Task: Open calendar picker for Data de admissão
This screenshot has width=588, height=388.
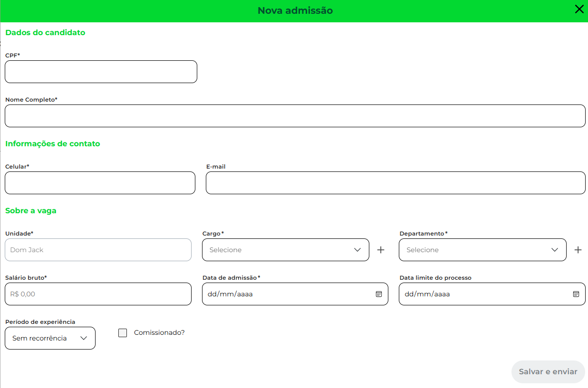Action: click(x=379, y=294)
